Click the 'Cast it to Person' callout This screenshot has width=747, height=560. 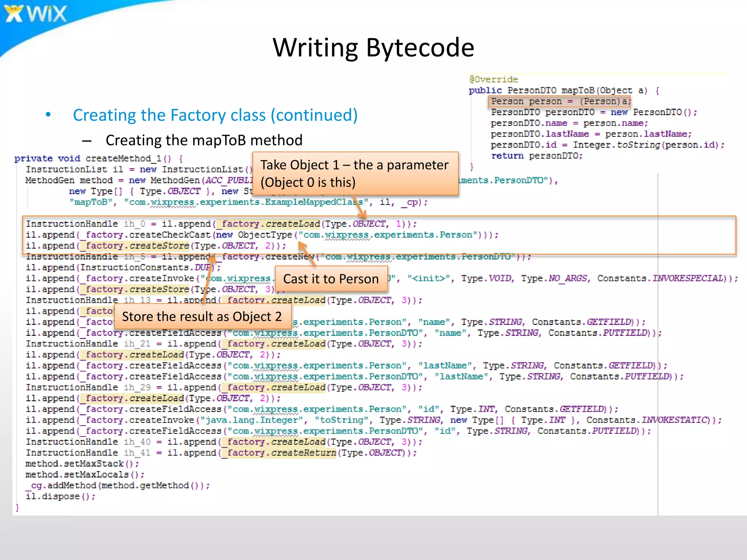pyautogui.click(x=331, y=279)
